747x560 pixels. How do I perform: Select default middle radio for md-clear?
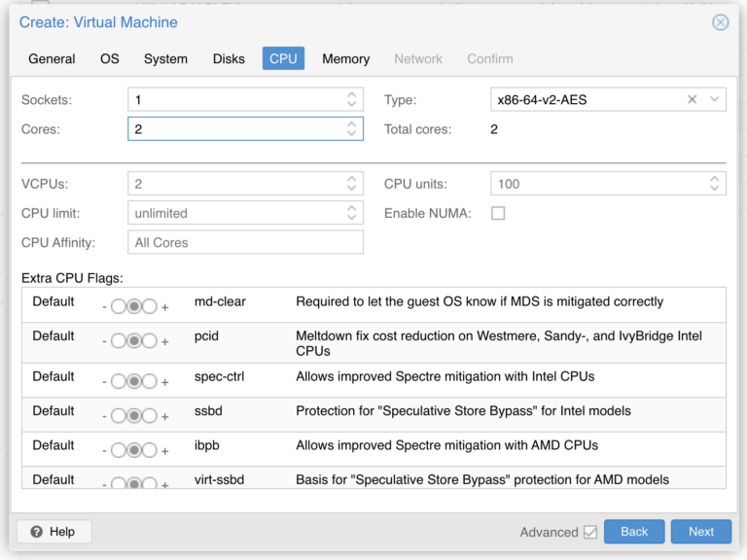point(134,306)
